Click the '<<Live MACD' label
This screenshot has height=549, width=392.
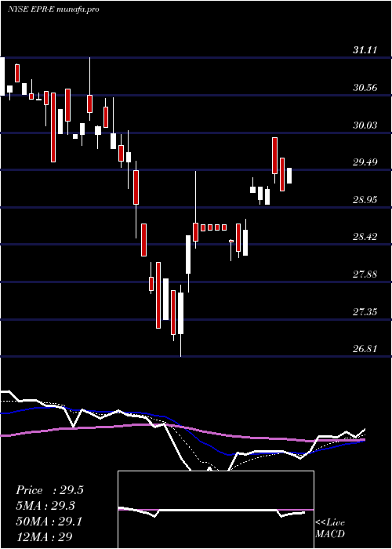click(x=330, y=529)
